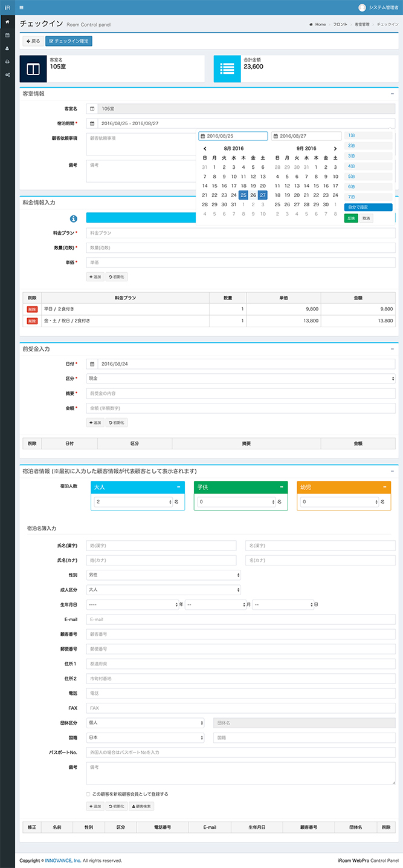Screen dimensions: 403x868
Task: Click the iR logo in top-left corner
Action: pyautogui.click(x=7, y=7)
